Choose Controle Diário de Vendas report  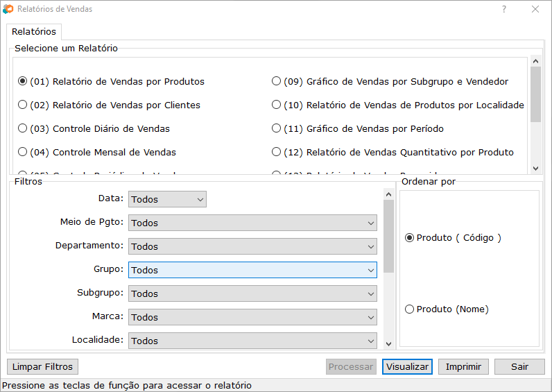click(23, 129)
